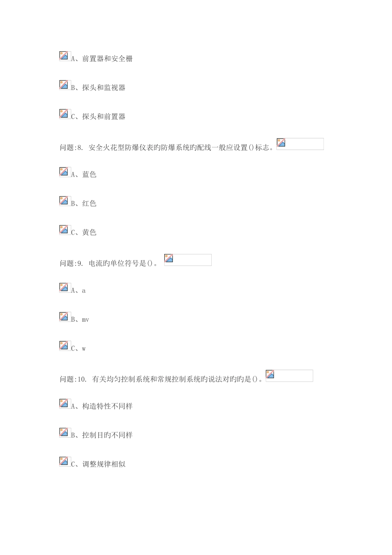Click answer box after question 9 电流

188,260
